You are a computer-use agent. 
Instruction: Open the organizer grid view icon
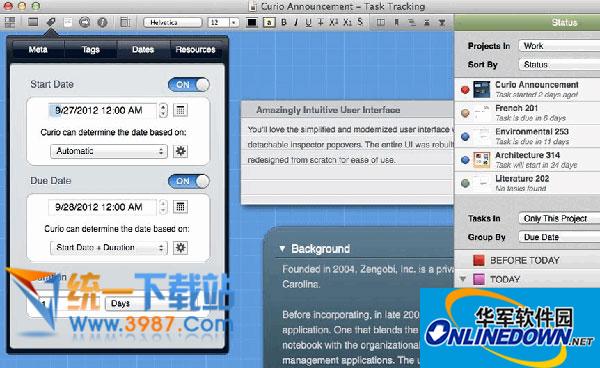click(x=10, y=22)
